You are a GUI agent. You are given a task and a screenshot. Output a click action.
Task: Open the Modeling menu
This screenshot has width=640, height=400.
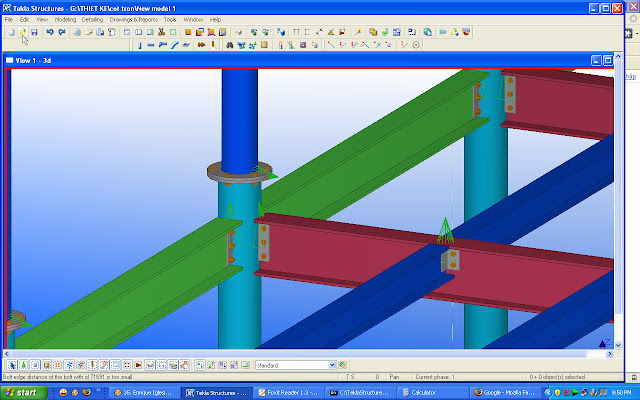click(x=65, y=19)
